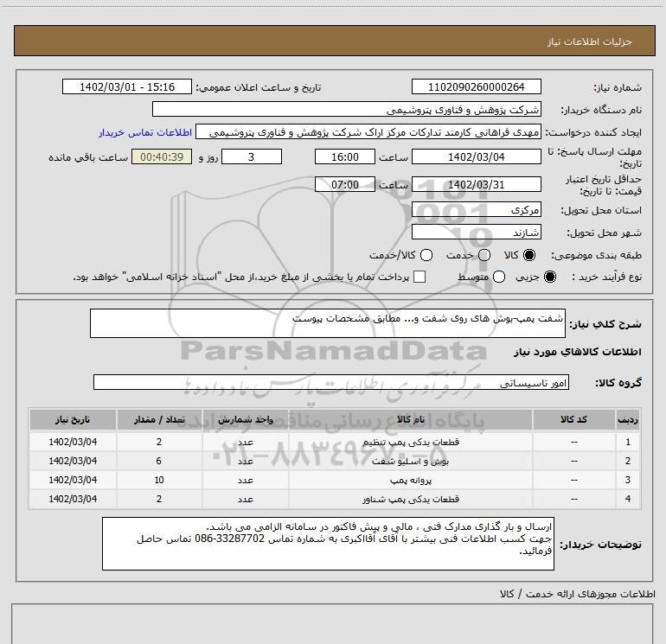
Task: Select the جزیی purchase type radio
Action: pos(549,277)
